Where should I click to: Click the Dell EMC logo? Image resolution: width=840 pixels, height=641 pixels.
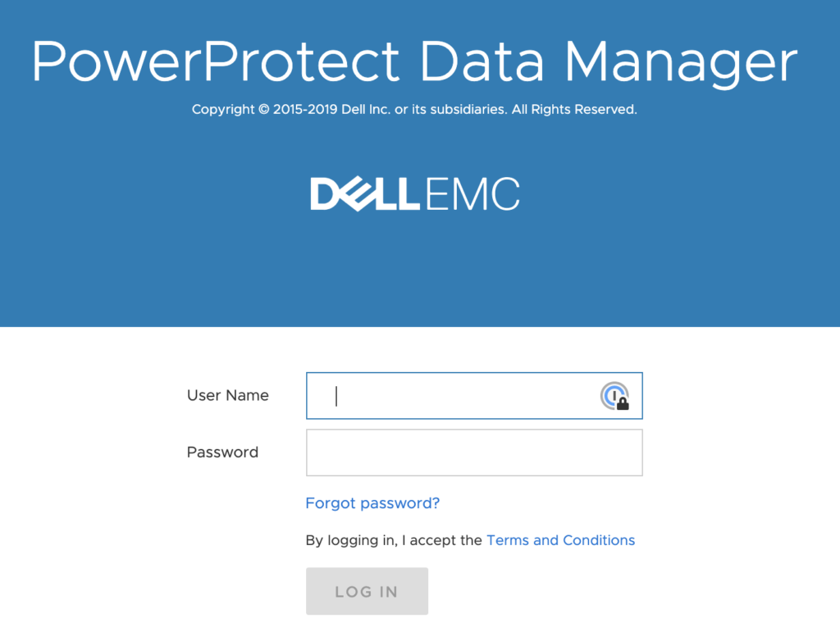pos(415,193)
